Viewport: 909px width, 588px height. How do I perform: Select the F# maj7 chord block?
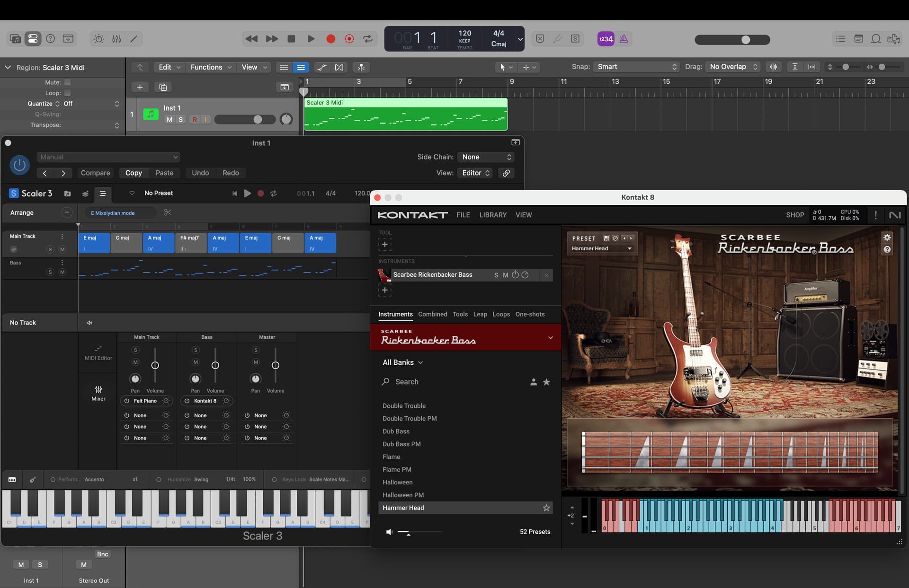tap(191, 243)
